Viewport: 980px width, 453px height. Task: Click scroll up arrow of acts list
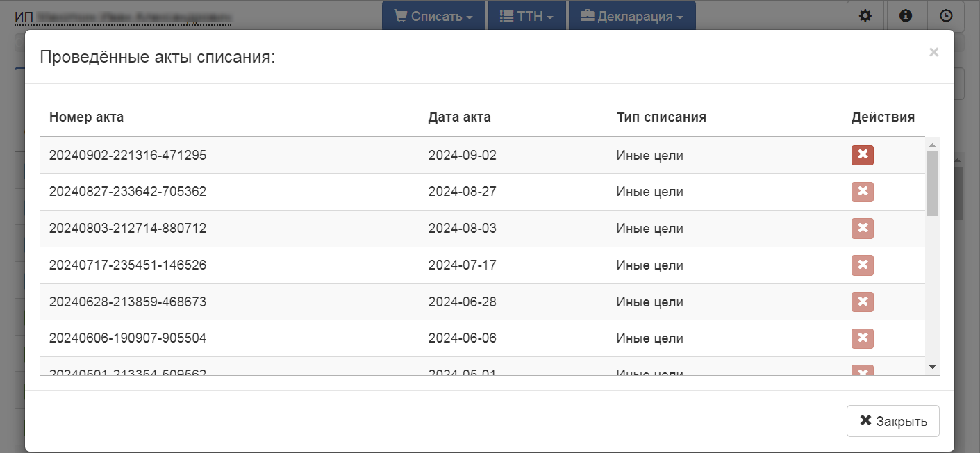point(932,145)
